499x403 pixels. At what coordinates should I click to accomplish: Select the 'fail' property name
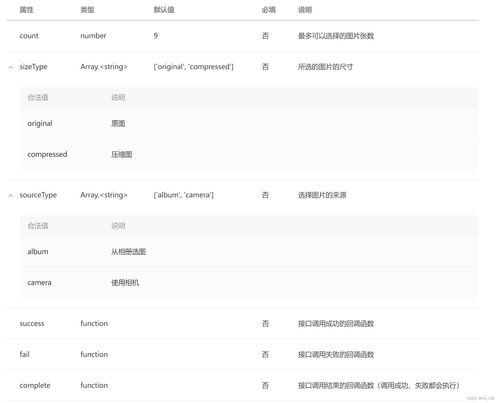tap(24, 354)
